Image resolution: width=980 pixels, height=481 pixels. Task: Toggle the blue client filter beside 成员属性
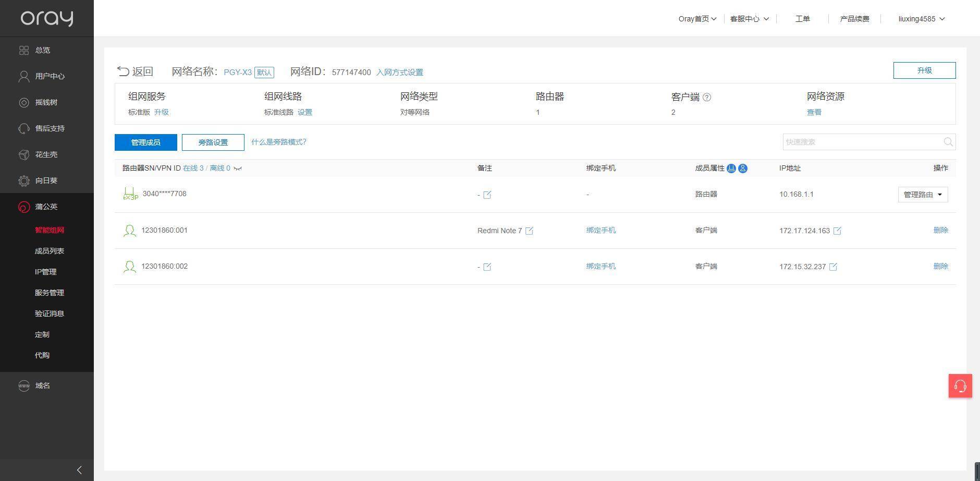pos(742,169)
